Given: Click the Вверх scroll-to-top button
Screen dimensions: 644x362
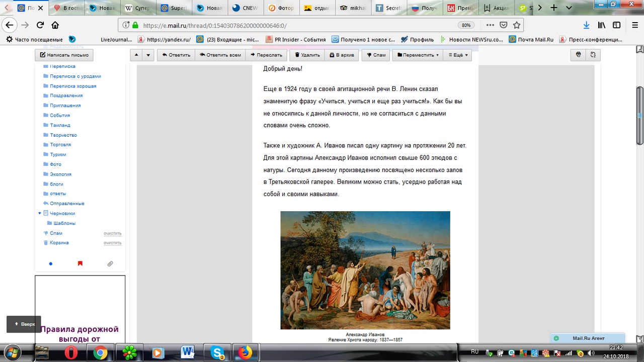Looking at the screenshot, I should (24, 324).
